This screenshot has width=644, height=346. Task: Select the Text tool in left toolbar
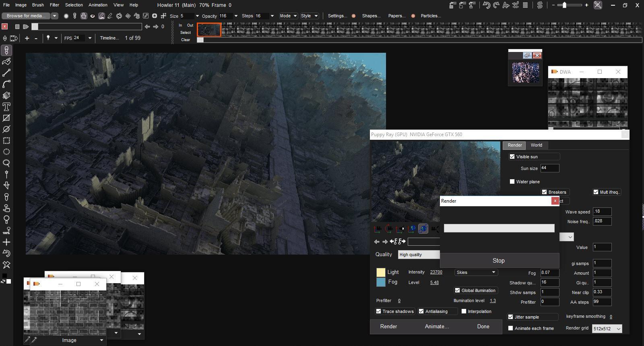tap(6, 107)
